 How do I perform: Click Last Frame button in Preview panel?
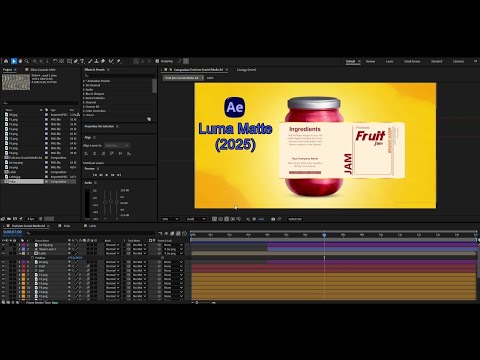119,175
